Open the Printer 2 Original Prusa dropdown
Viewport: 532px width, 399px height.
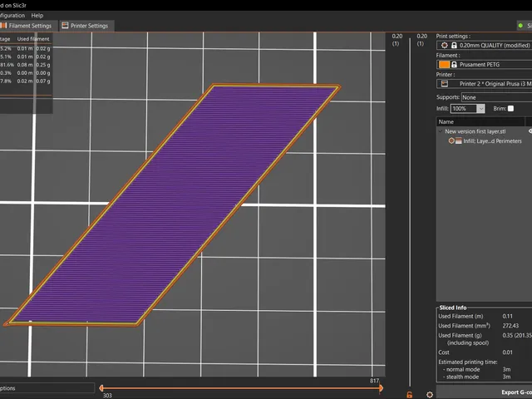(x=484, y=83)
